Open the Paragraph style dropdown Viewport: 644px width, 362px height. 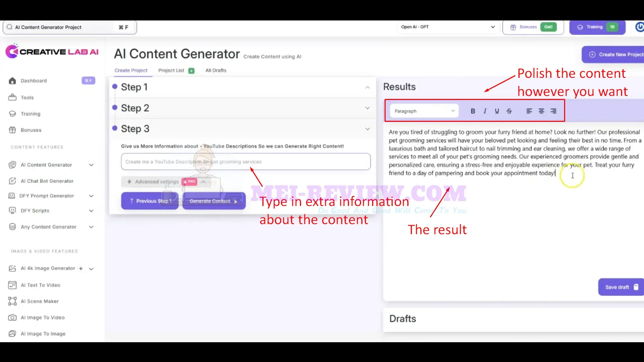pos(424,111)
